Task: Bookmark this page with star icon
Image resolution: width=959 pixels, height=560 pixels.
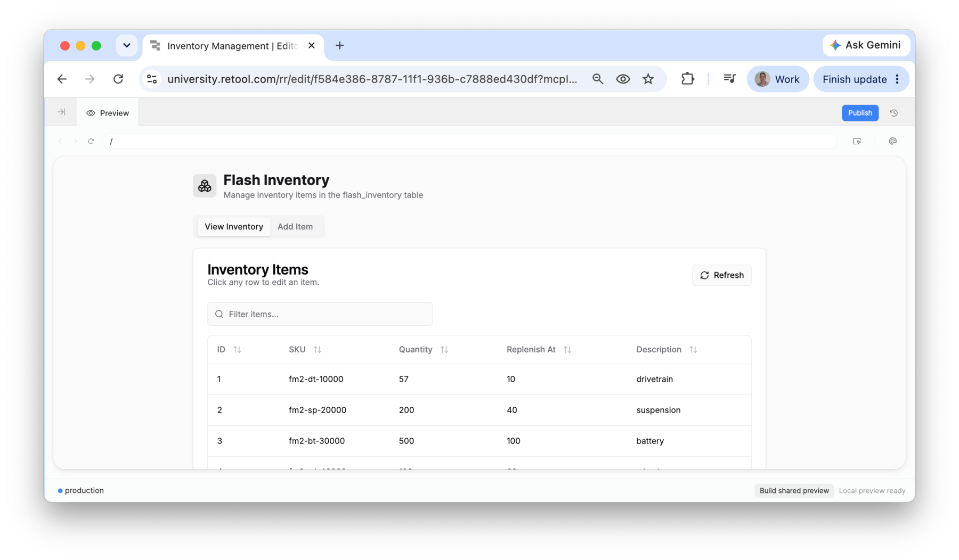Action: pyautogui.click(x=648, y=79)
